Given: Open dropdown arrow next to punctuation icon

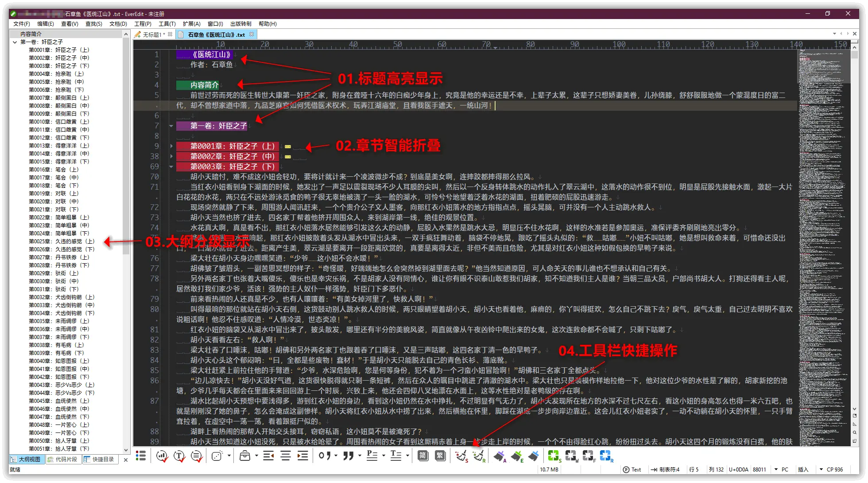Looking at the screenshot, I should point(336,456).
